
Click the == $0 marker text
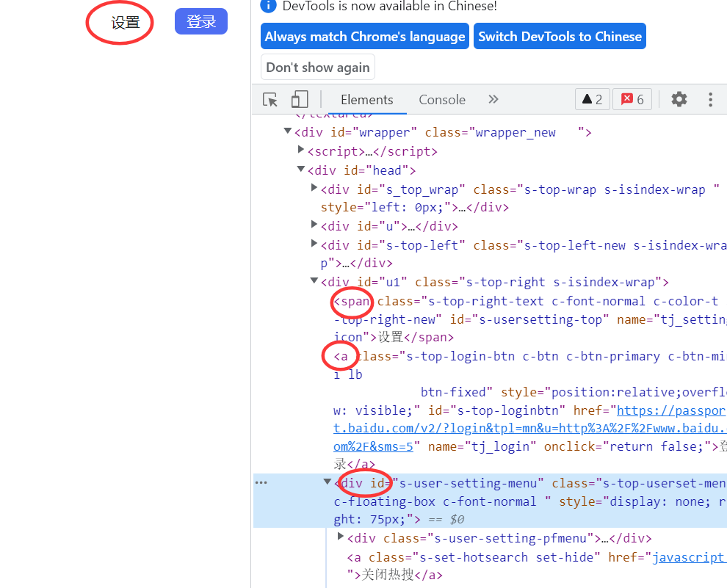(446, 520)
